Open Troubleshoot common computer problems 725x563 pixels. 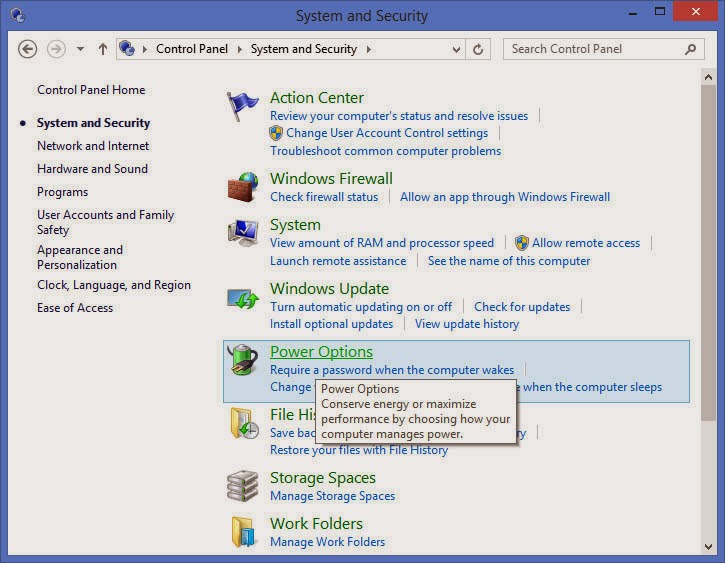(x=386, y=151)
